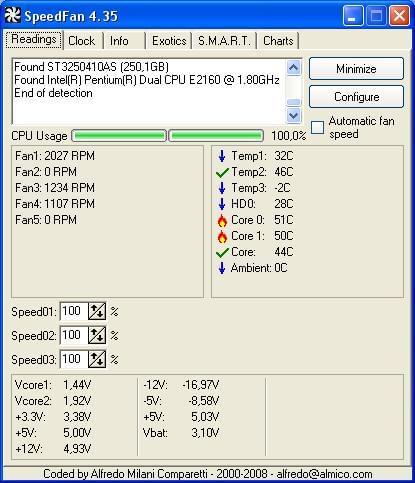
Task: Click the green checkmark icon beside Core: 44C
Action: pyautogui.click(x=222, y=252)
